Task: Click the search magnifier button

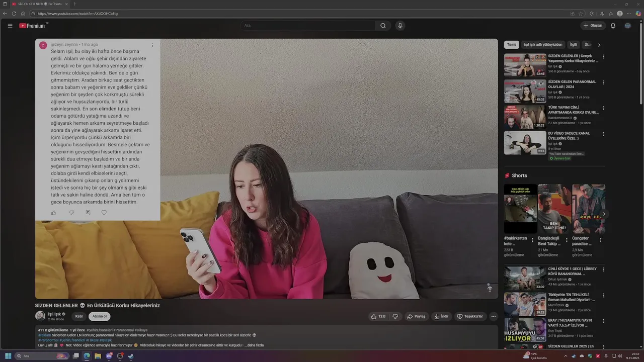Action: (x=383, y=26)
